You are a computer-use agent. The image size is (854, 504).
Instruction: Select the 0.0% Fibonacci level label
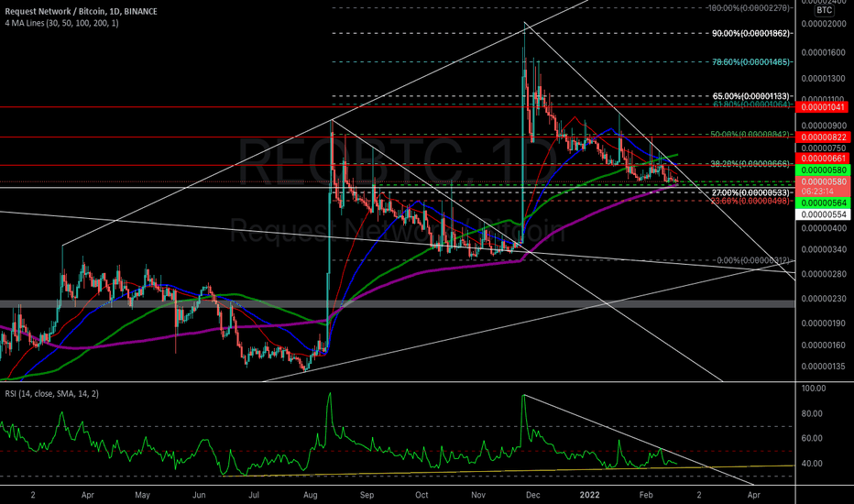pos(754,260)
